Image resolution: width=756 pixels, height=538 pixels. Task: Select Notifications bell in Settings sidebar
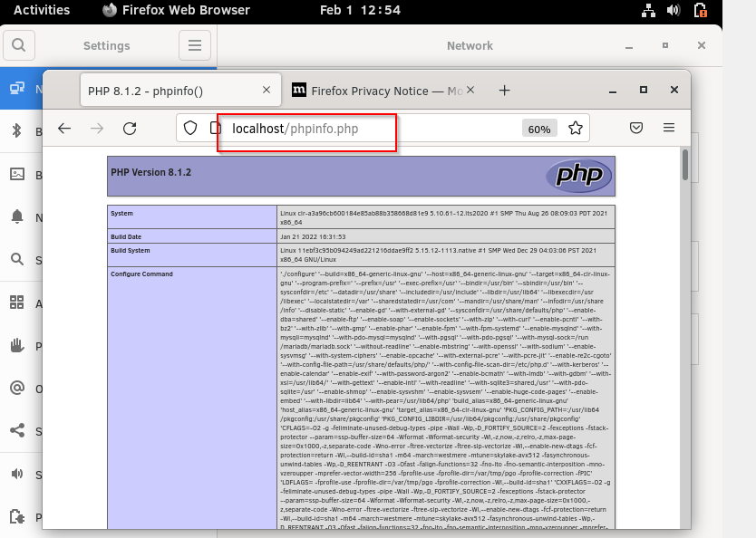point(17,216)
